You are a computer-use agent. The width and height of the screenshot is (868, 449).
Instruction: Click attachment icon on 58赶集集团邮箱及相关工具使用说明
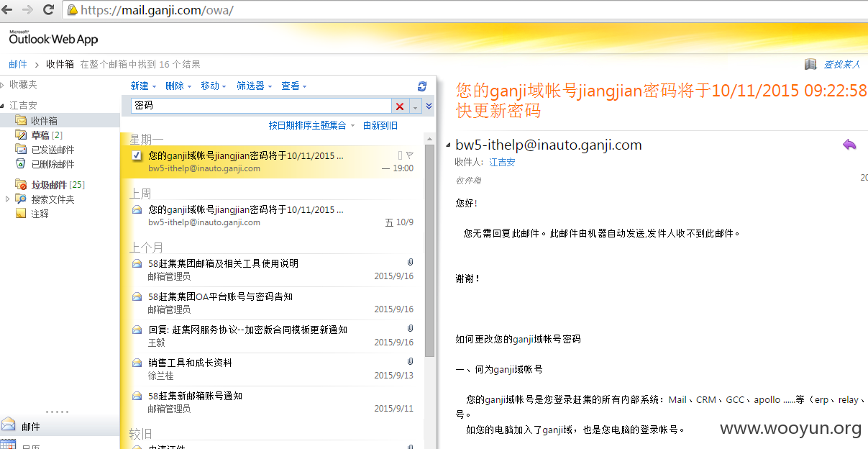(x=410, y=262)
